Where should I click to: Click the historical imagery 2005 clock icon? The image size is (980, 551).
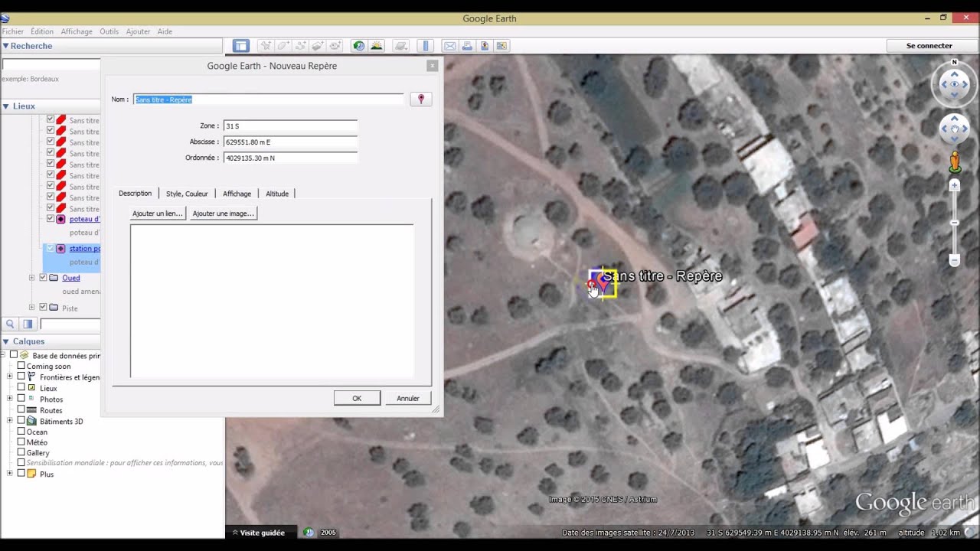[309, 533]
